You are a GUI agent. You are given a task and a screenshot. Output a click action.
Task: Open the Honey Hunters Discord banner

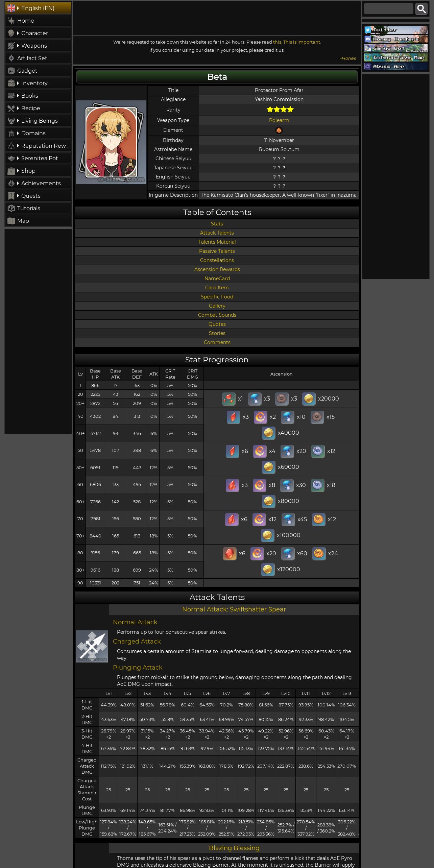click(x=396, y=39)
